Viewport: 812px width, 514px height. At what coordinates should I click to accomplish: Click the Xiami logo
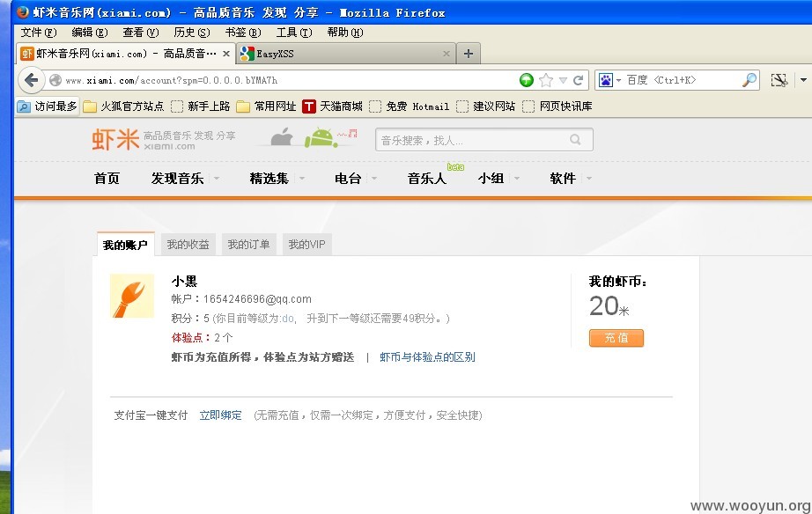116,140
